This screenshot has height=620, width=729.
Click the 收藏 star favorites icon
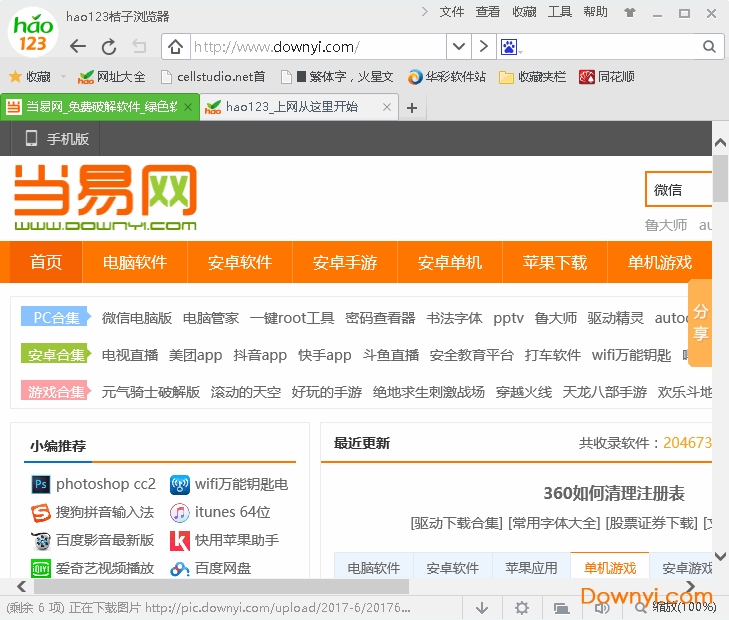pyautogui.click(x=15, y=76)
